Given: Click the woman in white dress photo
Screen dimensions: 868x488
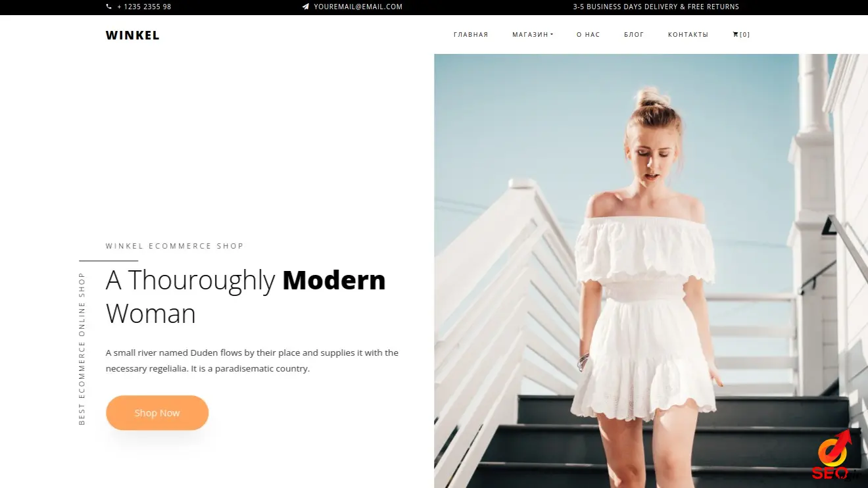Looking at the screenshot, I should (651, 271).
